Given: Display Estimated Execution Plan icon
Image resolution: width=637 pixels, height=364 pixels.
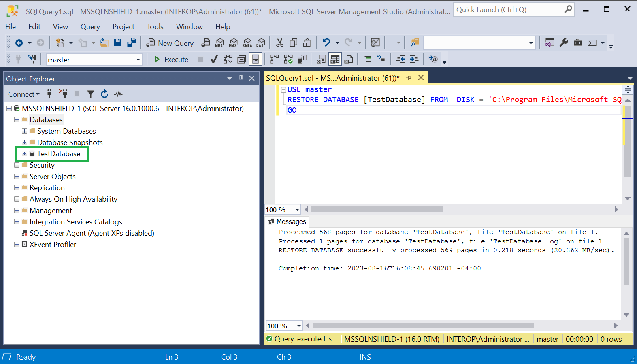Looking at the screenshot, I should click(x=228, y=60).
